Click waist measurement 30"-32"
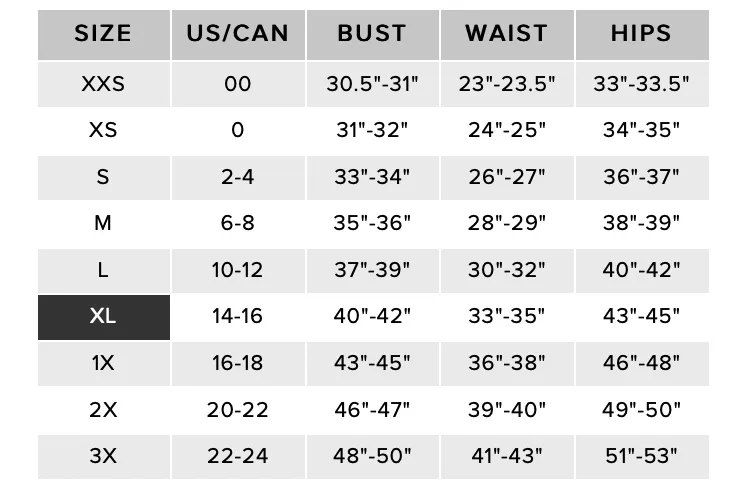736x496 pixels. [x=507, y=269]
